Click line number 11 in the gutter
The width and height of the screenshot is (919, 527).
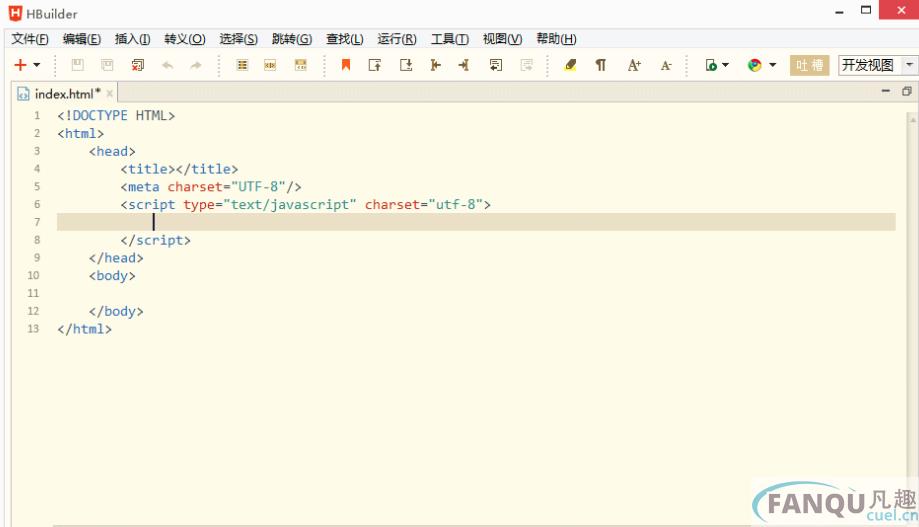coord(33,293)
